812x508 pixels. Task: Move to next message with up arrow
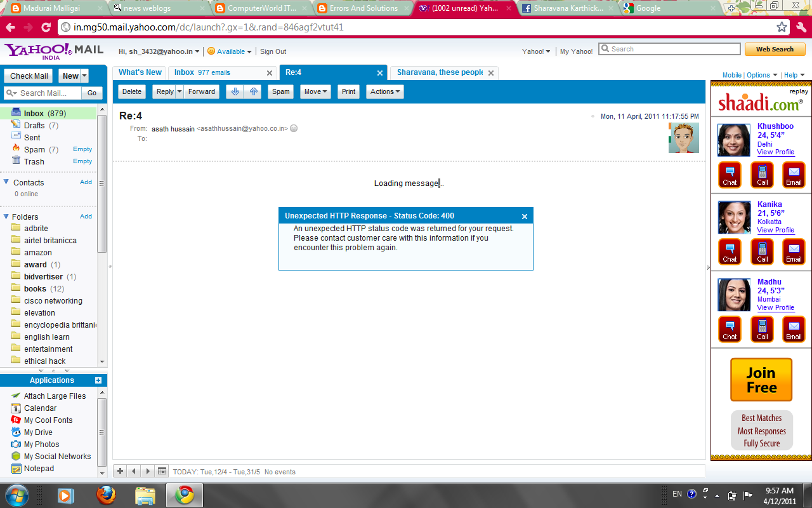tap(254, 91)
